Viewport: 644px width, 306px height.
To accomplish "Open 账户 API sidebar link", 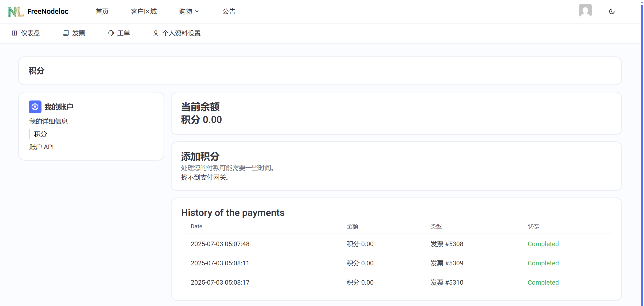I will (41, 147).
